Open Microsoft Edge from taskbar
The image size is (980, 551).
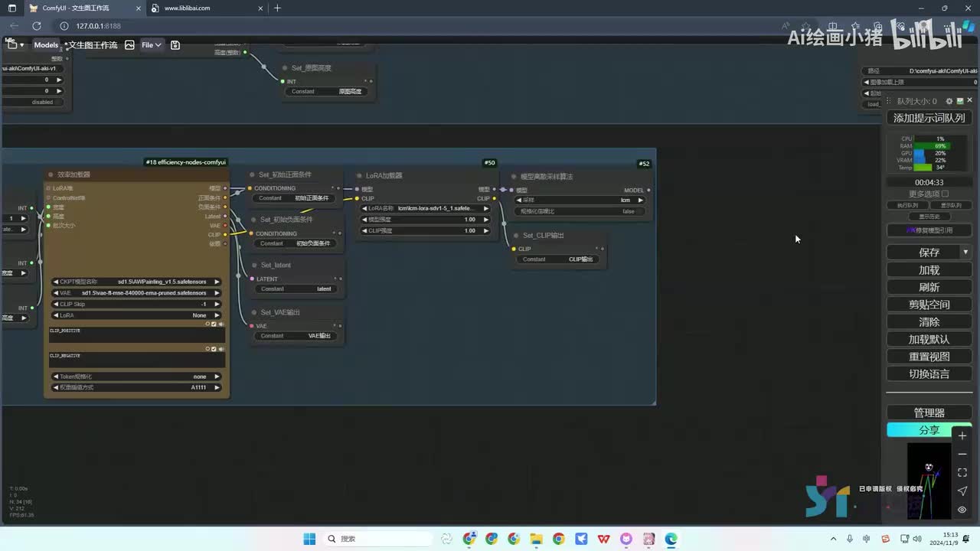click(671, 539)
